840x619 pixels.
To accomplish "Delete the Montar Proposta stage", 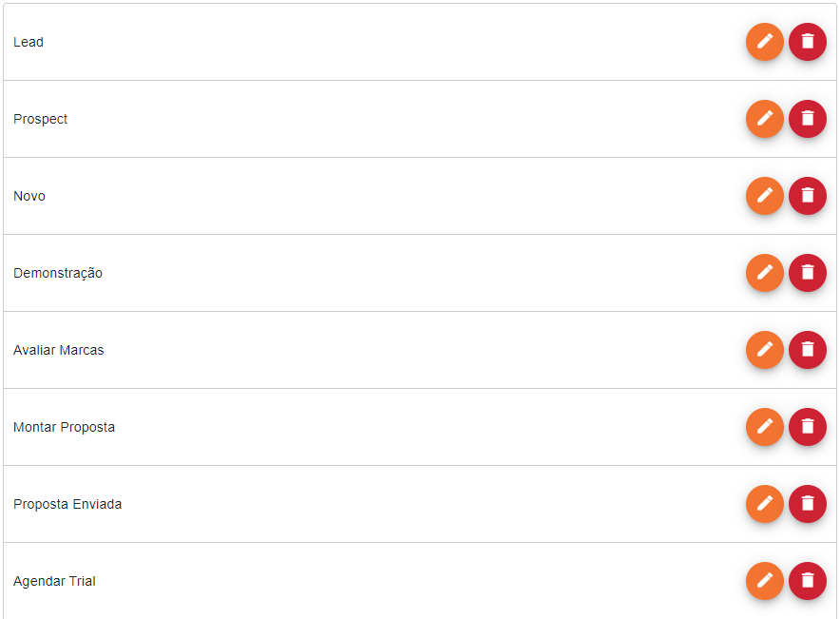I will click(x=808, y=427).
